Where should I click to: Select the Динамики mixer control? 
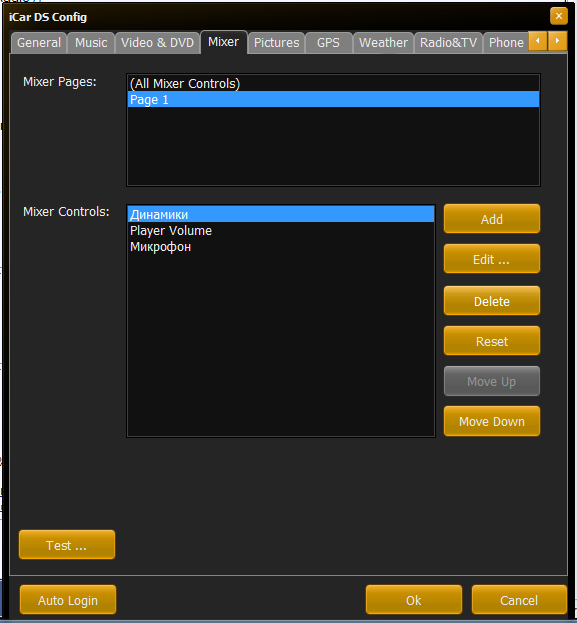coord(281,215)
